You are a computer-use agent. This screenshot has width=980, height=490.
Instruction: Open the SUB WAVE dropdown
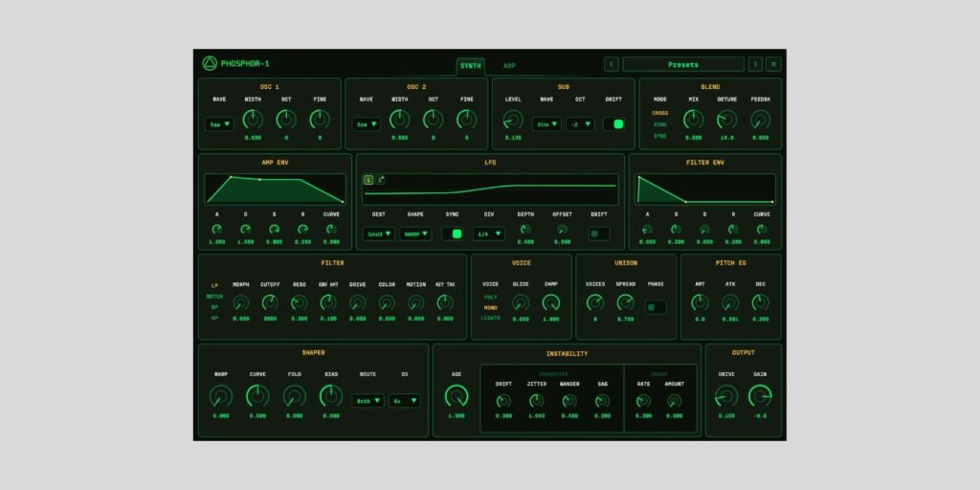click(x=546, y=124)
